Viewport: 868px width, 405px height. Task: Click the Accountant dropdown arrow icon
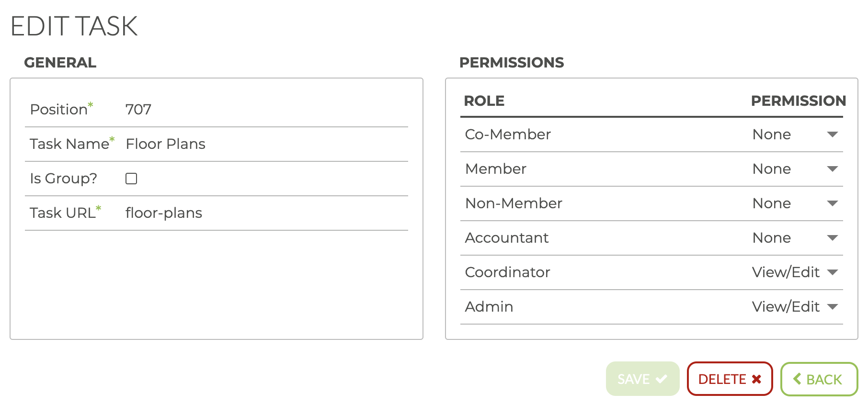tap(833, 238)
